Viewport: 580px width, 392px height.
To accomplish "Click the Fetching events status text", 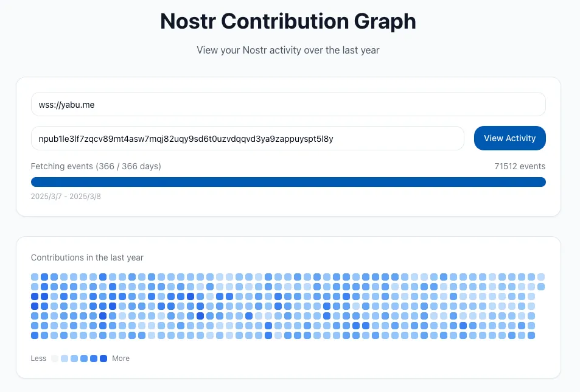I will pyautogui.click(x=96, y=166).
